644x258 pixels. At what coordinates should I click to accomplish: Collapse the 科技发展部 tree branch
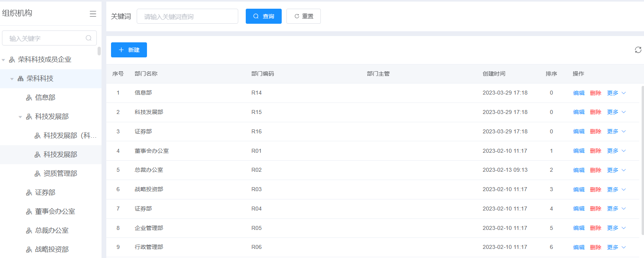[x=20, y=117]
